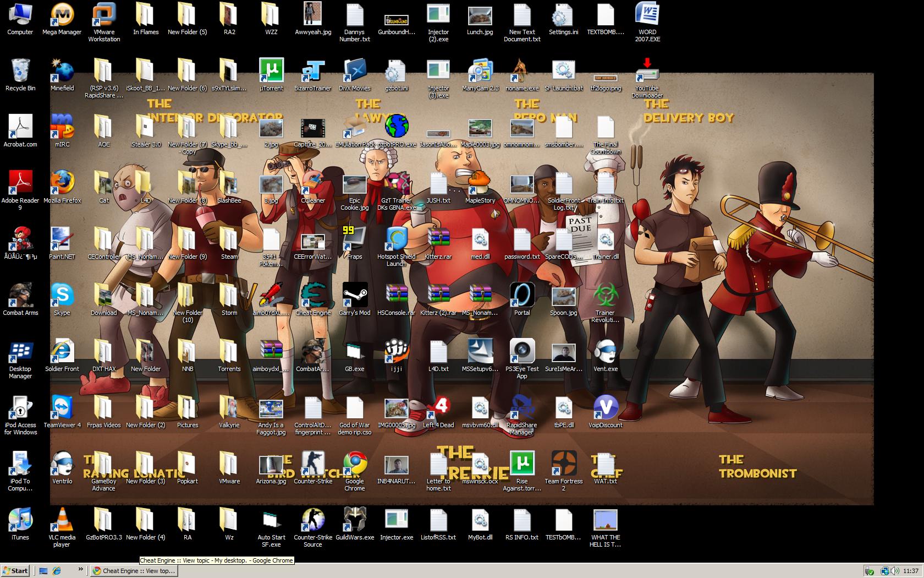This screenshot has height=578, width=924.
Task: Switch to Cheat Engine Chrome taskbar button
Action: (x=134, y=571)
